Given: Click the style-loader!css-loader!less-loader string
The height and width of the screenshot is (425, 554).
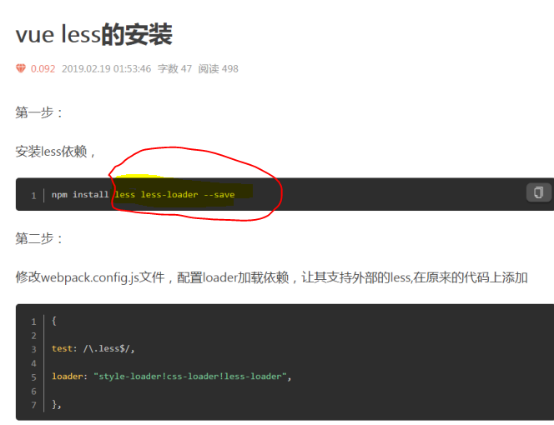Looking at the screenshot, I should click(x=190, y=377).
